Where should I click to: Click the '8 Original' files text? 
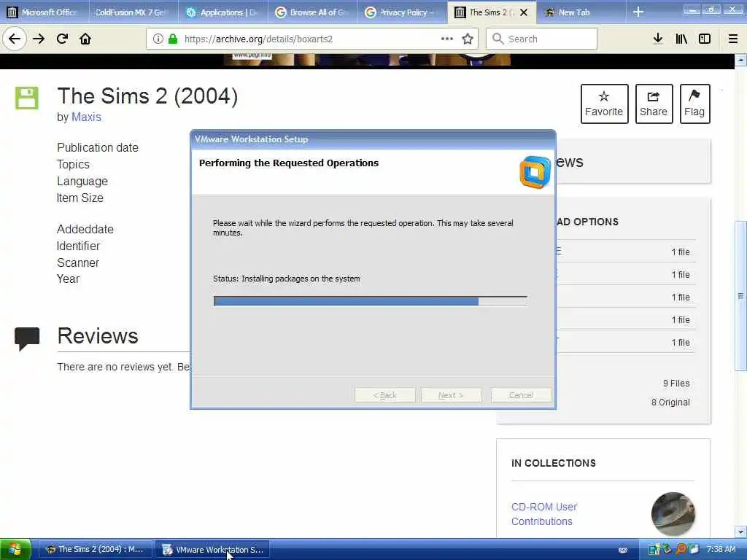(x=670, y=402)
